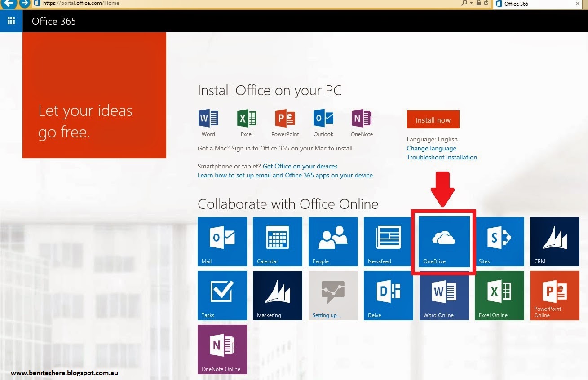Click the PowerPoint install icon

point(285,119)
